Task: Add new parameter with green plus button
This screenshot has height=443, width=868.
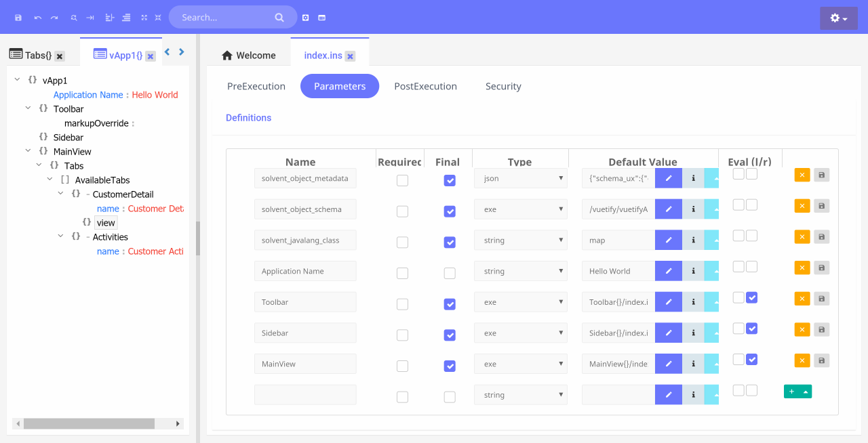Action: coord(791,392)
